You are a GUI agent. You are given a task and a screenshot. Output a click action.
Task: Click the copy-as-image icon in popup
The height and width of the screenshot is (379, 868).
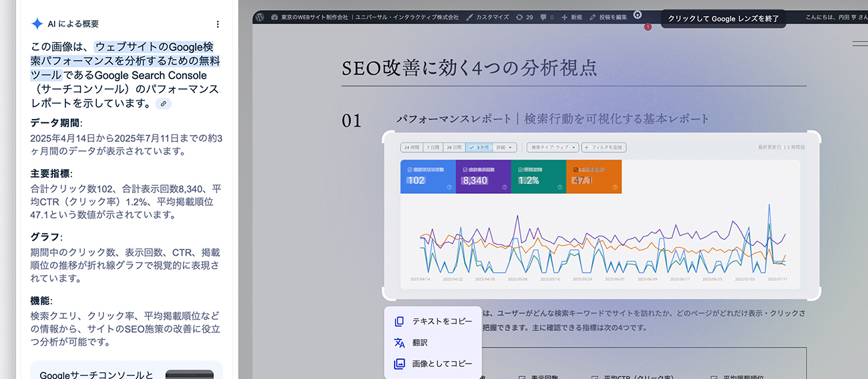point(399,364)
